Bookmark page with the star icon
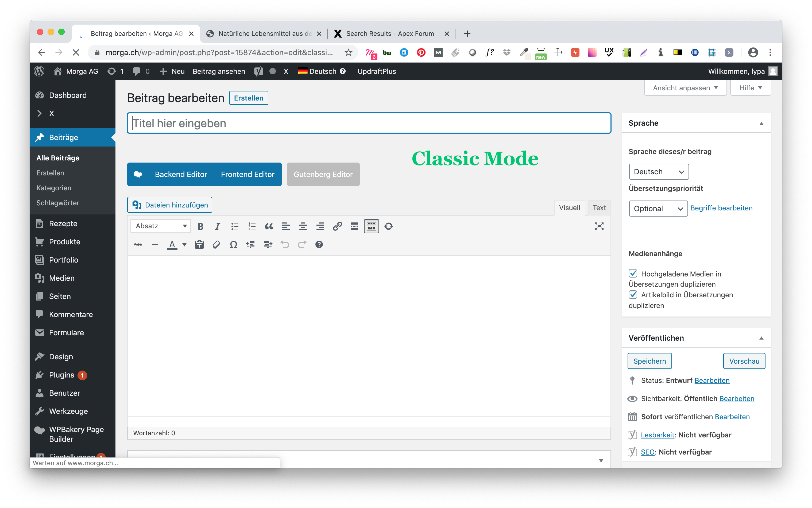 (348, 52)
